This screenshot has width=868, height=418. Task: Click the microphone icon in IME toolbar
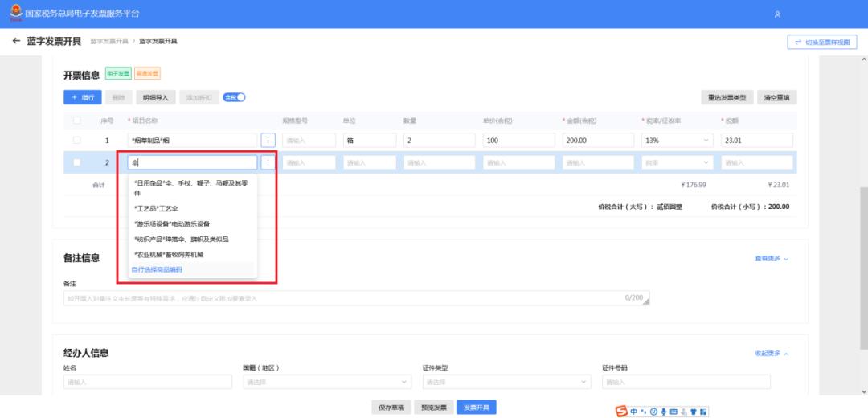pyautogui.click(x=663, y=412)
